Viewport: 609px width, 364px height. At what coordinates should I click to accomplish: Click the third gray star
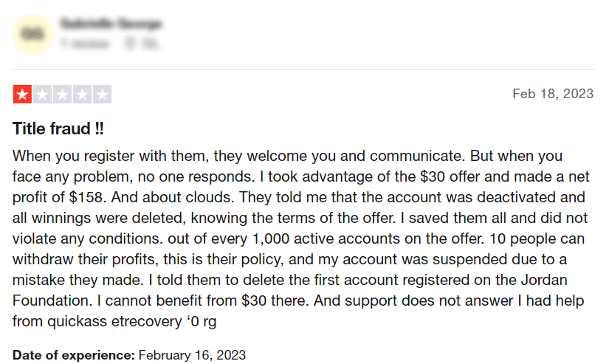click(x=62, y=95)
